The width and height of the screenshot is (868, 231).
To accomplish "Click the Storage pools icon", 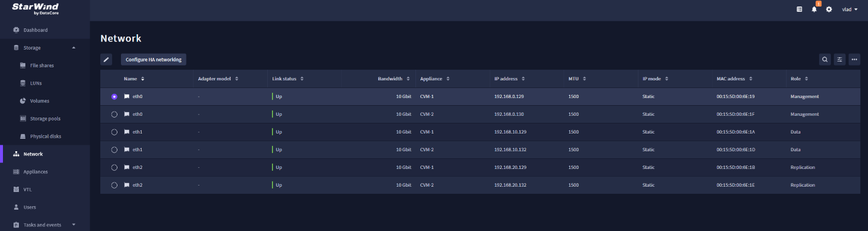I will point(23,118).
